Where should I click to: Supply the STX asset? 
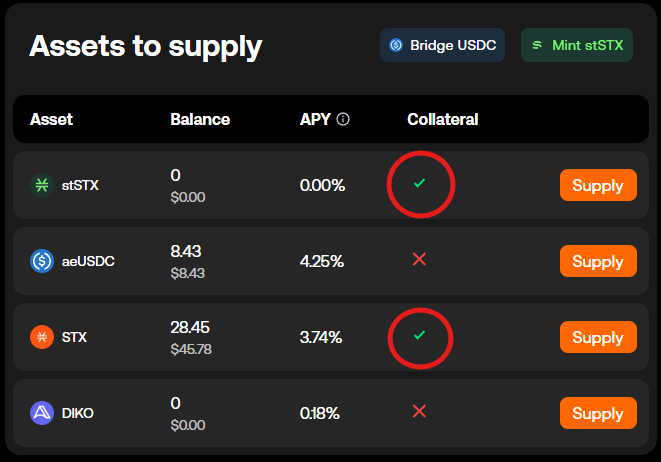pos(598,337)
